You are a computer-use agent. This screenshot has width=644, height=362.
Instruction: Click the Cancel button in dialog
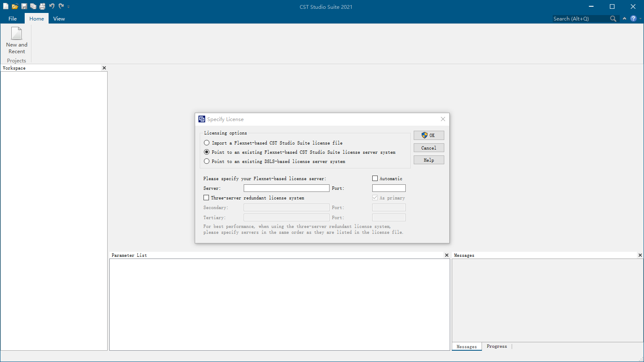tap(429, 148)
